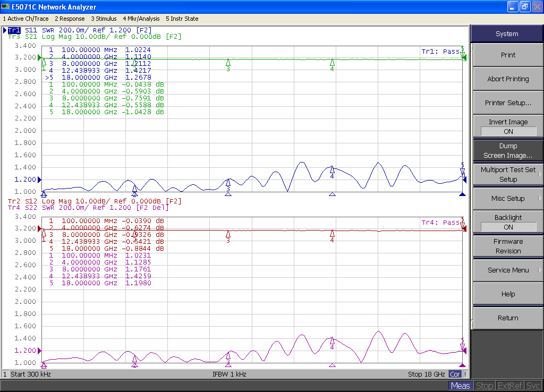Click the Firmware Revision softkey
This screenshot has height=392, width=544.
pos(507,246)
